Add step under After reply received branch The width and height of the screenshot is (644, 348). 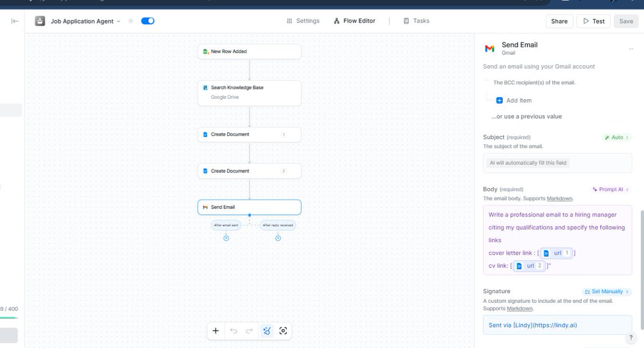278,238
